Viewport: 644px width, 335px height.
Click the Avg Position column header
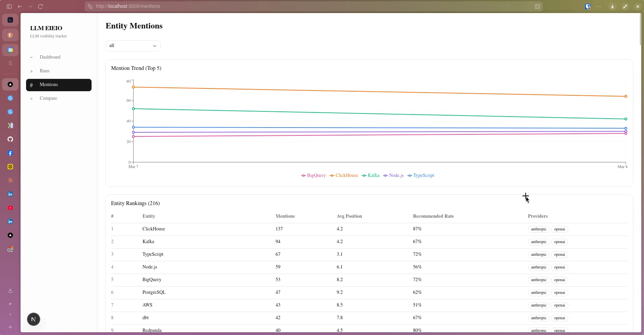pos(349,216)
